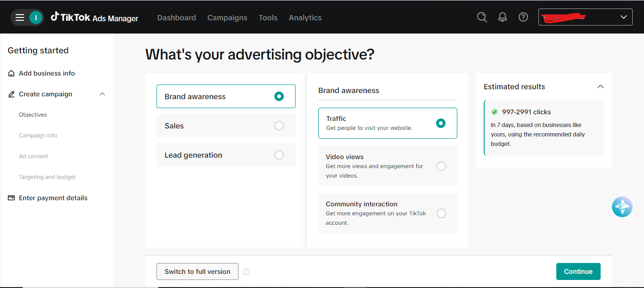
Task: Open the floating blue sparkle assistant icon
Action: click(622, 207)
